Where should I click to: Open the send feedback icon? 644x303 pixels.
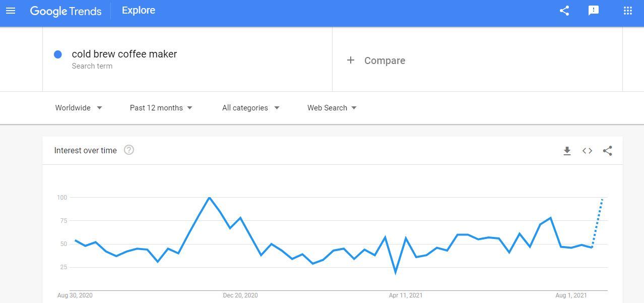(594, 11)
